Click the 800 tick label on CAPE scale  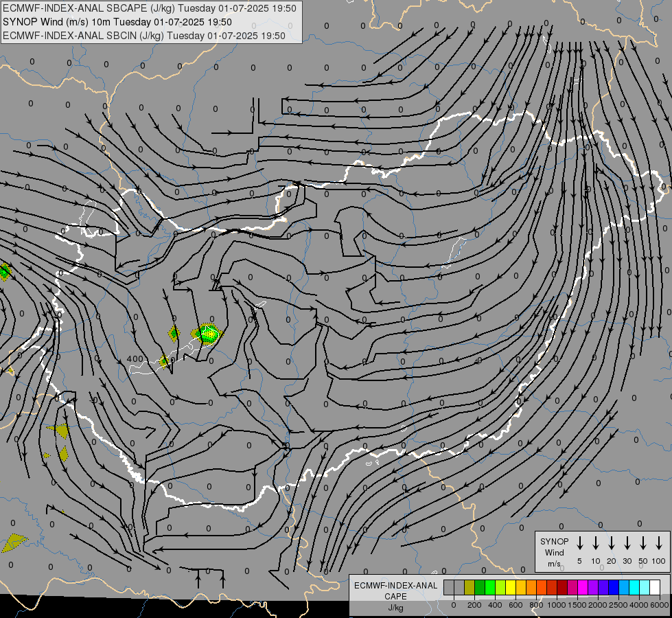(x=536, y=605)
